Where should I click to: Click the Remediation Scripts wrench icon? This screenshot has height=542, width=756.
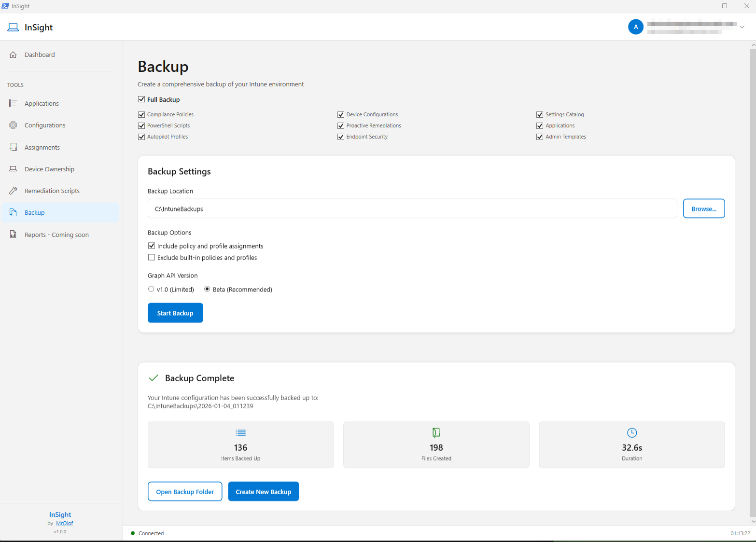(13, 191)
